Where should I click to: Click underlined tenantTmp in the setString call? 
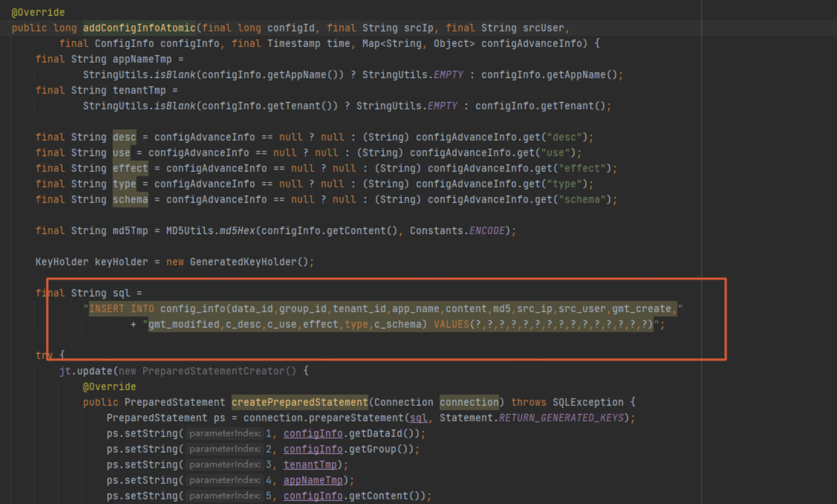[x=310, y=465]
